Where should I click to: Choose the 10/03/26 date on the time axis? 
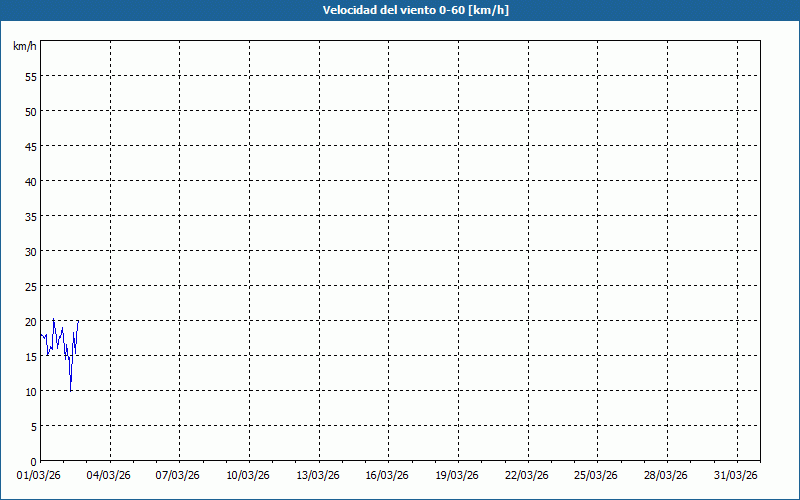click(x=249, y=474)
